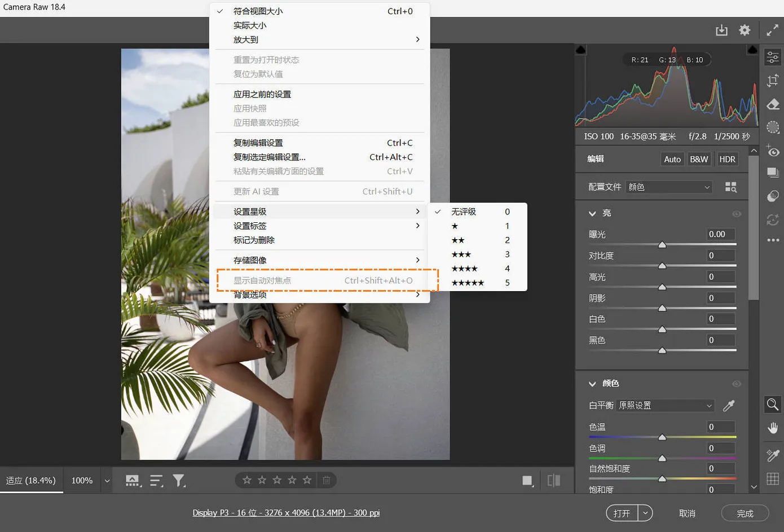Click the Auto button
The height and width of the screenshot is (532, 784).
672,159
